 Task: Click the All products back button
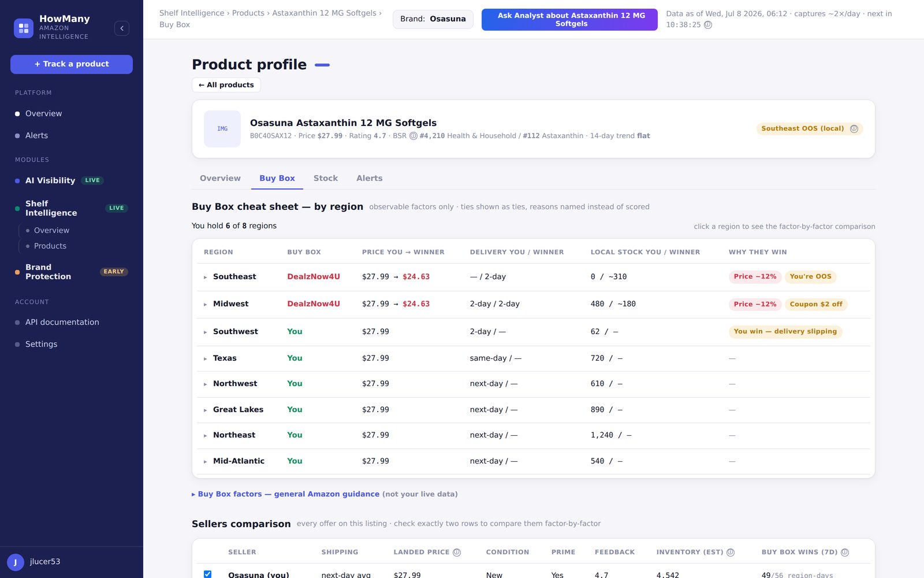[x=226, y=85]
